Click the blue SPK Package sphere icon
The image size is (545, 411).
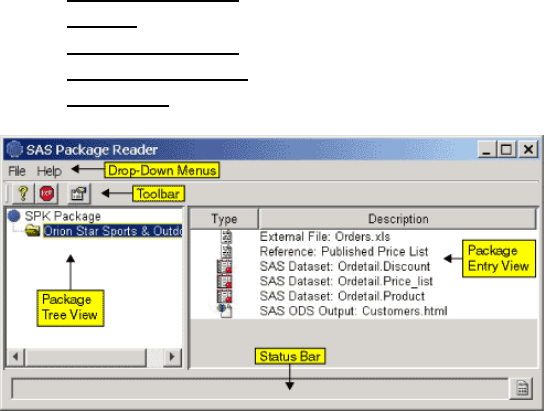click(x=14, y=216)
